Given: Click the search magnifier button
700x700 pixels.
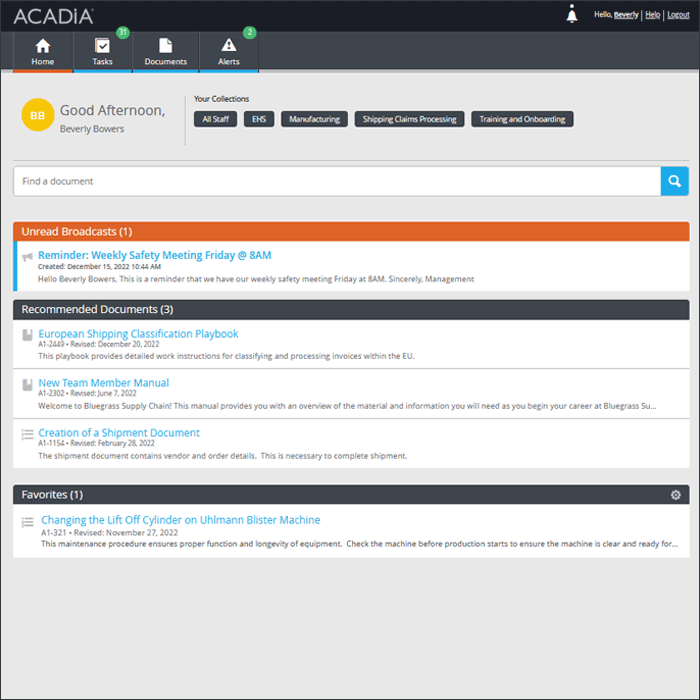Looking at the screenshot, I should pyautogui.click(x=675, y=181).
